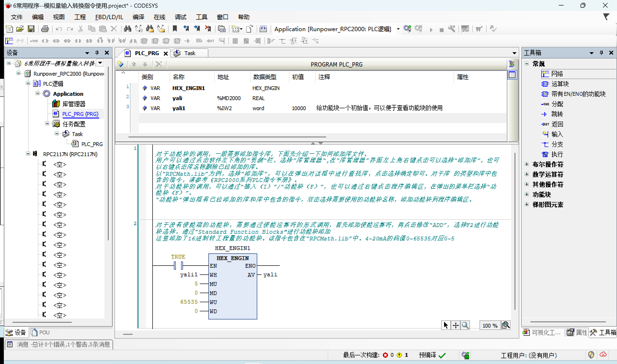Collapse the RPC2117N tree node

pyautogui.click(x=28, y=154)
